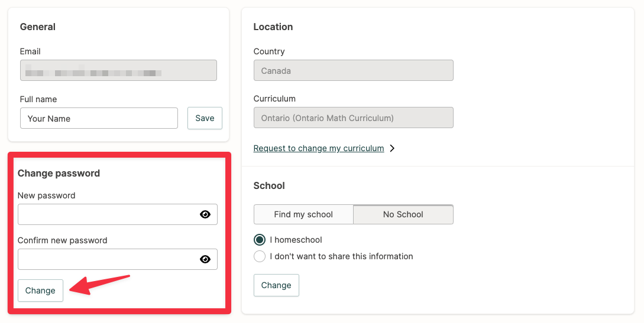The image size is (644, 323).
Task: Click the Country label
Action: coord(269,51)
